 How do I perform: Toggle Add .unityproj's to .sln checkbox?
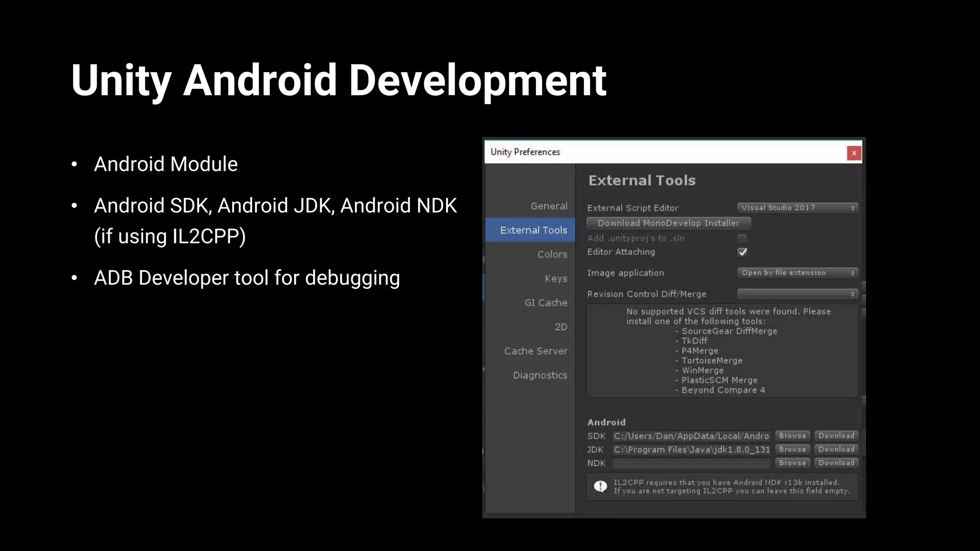[742, 238]
